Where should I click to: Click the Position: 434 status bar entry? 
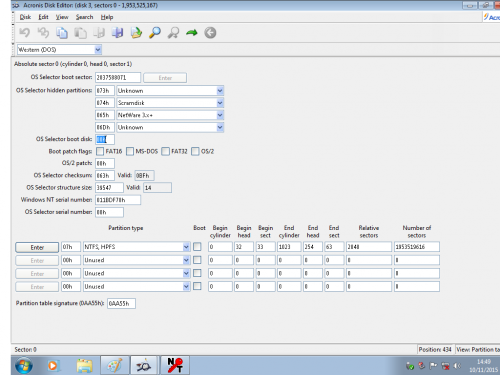click(435, 350)
